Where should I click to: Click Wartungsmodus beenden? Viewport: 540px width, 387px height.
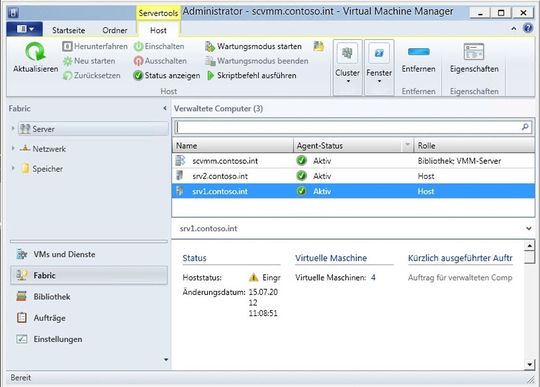click(x=257, y=61)
